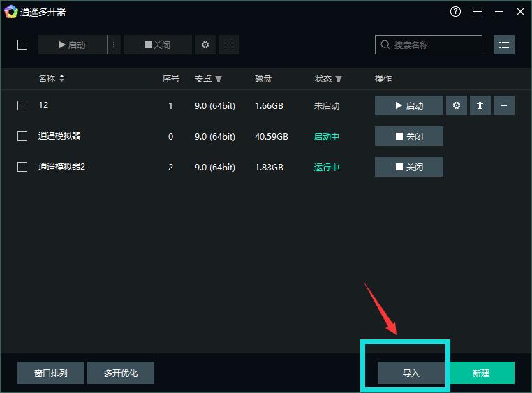The width and height of the screenshot is (532, 393).
Task: Open more options for instance 12
Action: tap(504, 105)
